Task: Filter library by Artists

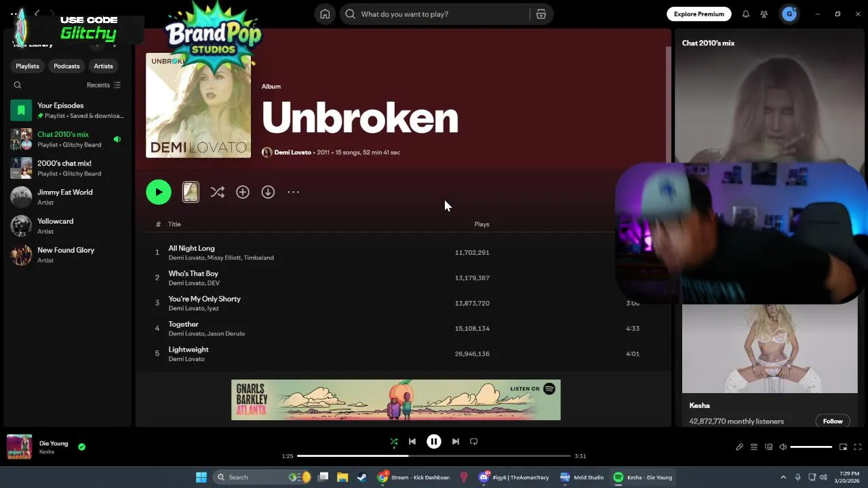Action: (x=103, y=66)
